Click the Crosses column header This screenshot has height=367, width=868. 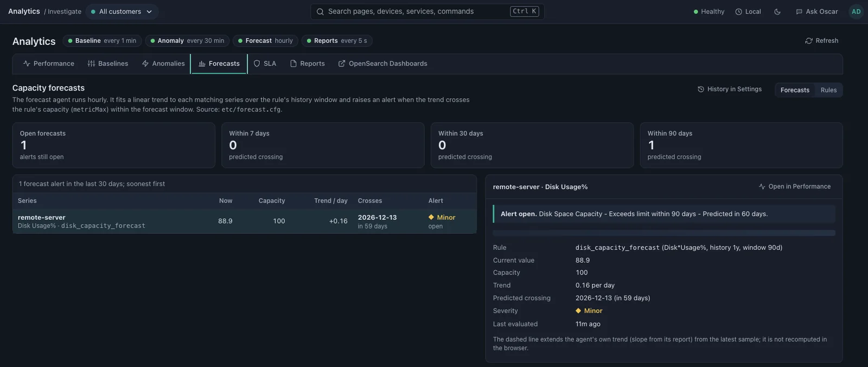[x=370, y=201]
